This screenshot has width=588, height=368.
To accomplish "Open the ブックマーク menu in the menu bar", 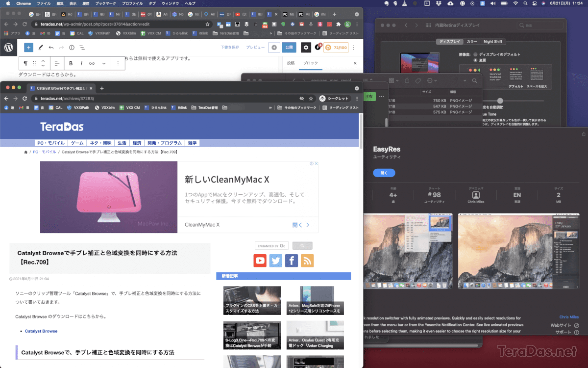I will click(x=106, y=3).
